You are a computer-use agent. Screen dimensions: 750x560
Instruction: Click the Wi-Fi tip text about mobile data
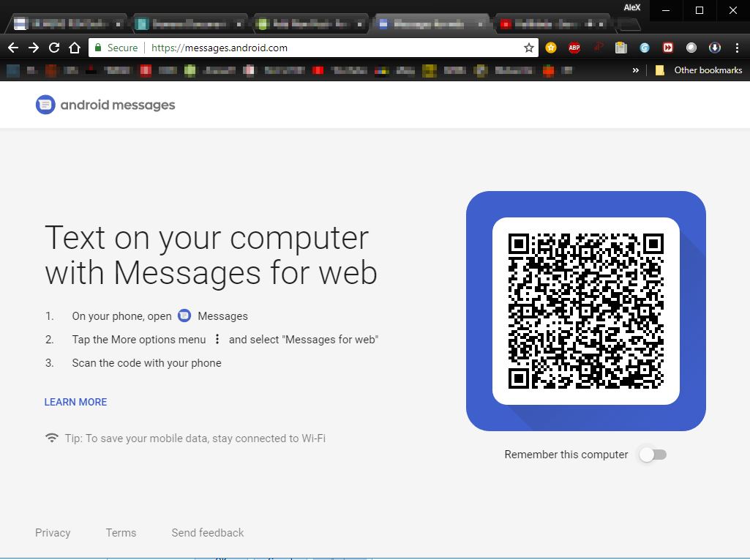pyautogui.click(x=195, y=438)
